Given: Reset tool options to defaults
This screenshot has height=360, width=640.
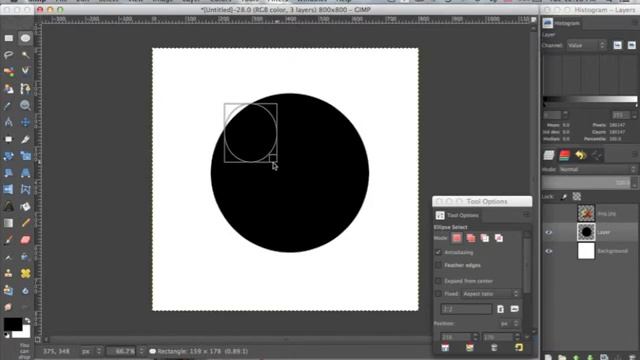Looking at the screenshot, I should pos(519,348).
